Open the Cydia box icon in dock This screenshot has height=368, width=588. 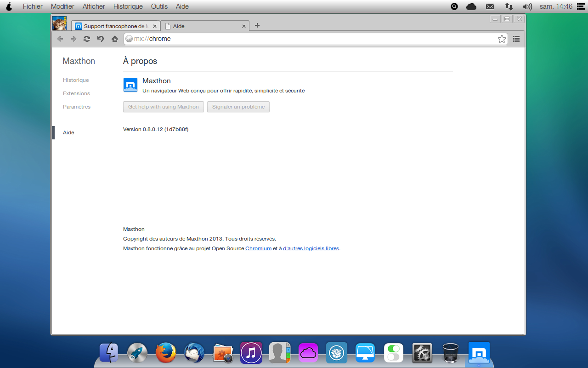tap(337, 353)
